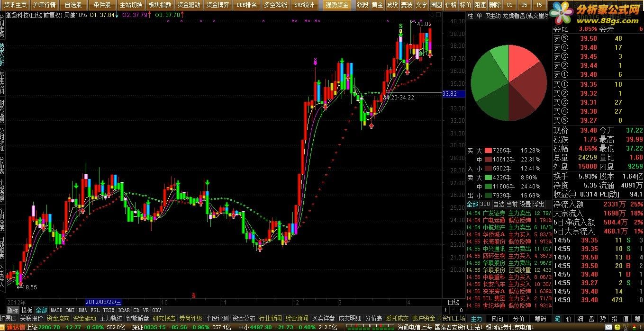
Task: Open the 券商评级 bottom tab
Action: (x=191, y=318)
